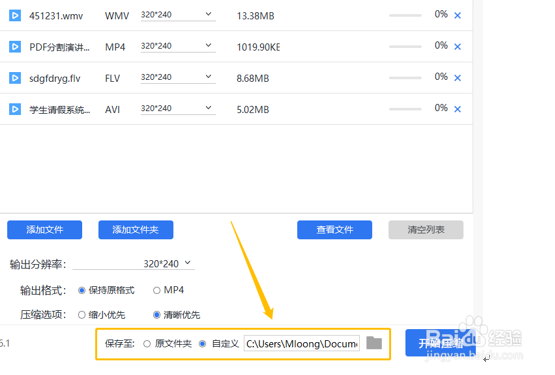Select MP4 output format option
Viewport: 555px width, 375px height.
168,290
